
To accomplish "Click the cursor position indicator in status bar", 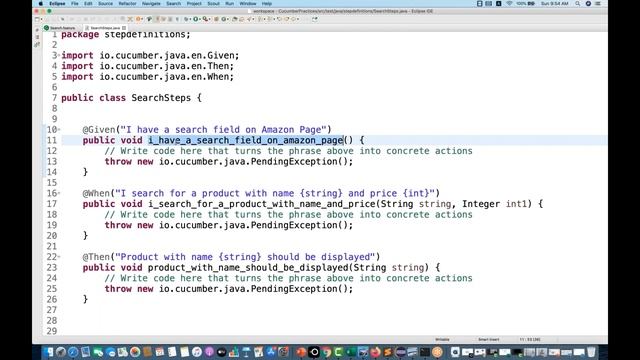I will coord(530,339).
